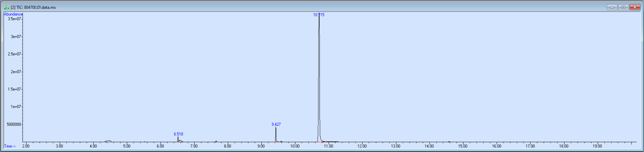The height and width of the screenshot is (152, 644).
Task: Click the 8.00 time axis tick
Action: (x=227, y=146)
